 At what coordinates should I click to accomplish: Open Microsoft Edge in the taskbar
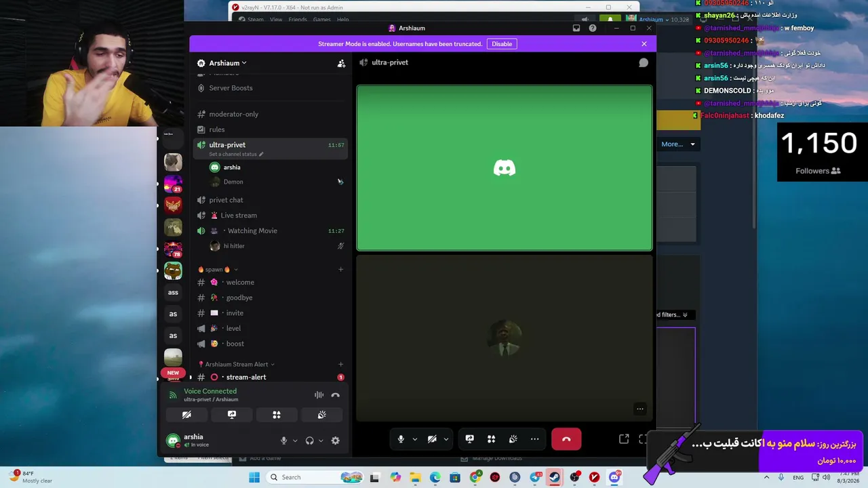[x=435, y=477]
